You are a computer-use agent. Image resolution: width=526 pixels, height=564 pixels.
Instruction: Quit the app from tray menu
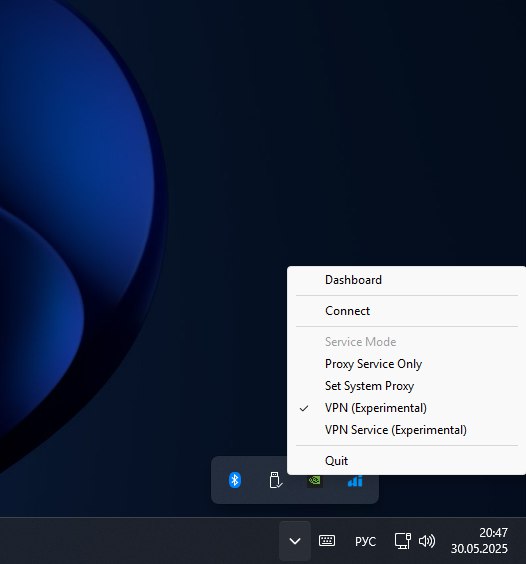point(407,460)
